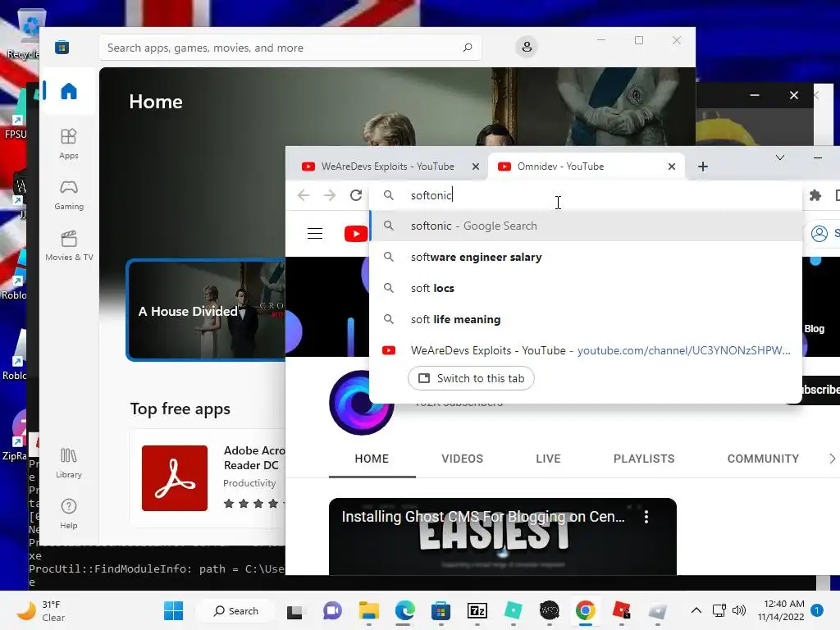Screen dimensions: 840x630
Task: Click the YouTube logo
Action: [356, 234]
